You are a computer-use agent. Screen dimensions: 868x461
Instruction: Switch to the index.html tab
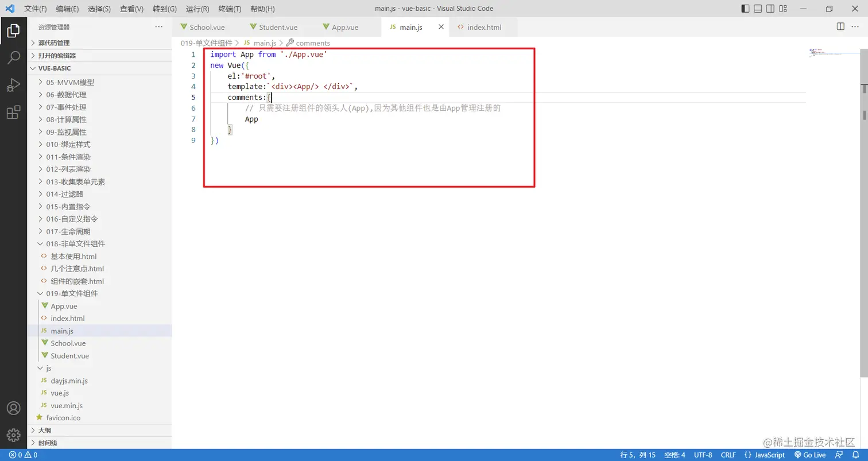483,27
